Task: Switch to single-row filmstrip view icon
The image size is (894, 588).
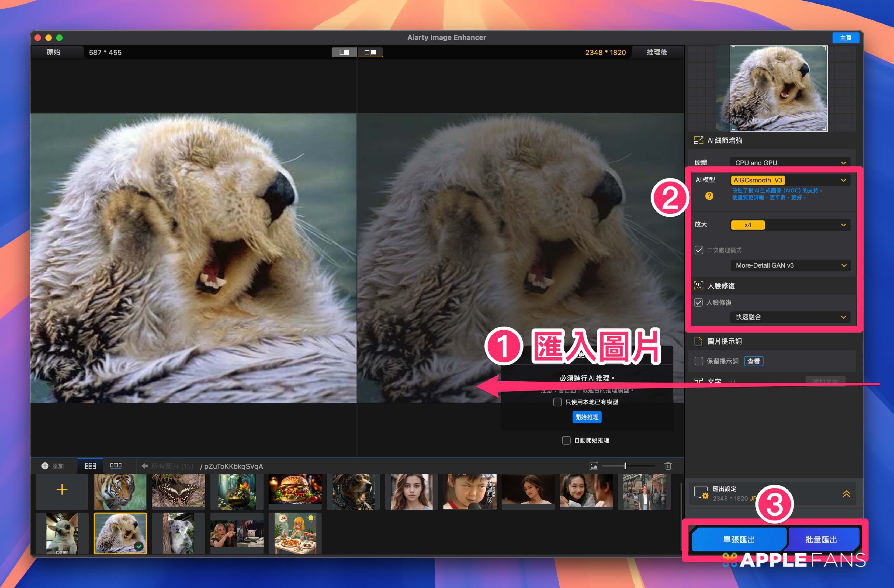Action: point(116,466)
